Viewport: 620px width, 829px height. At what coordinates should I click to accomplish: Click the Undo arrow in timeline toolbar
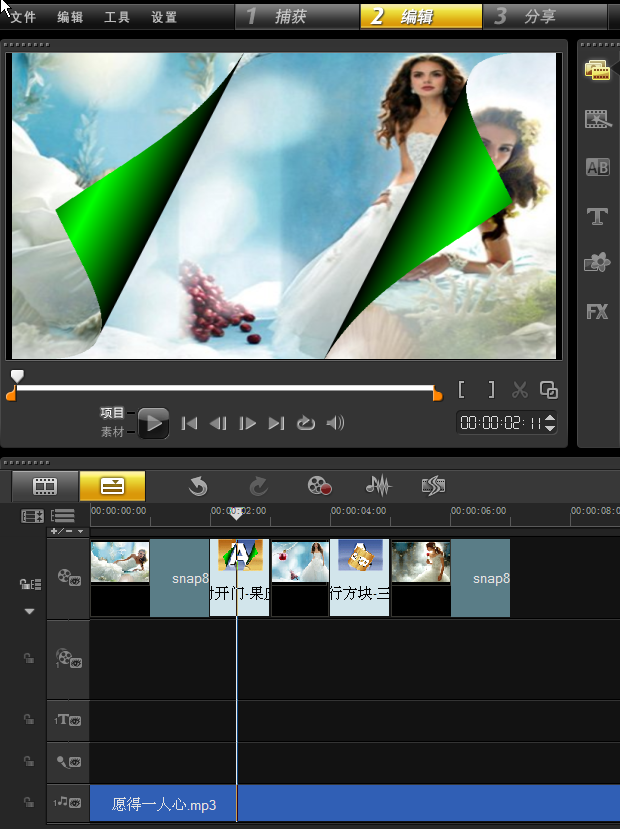198,486
